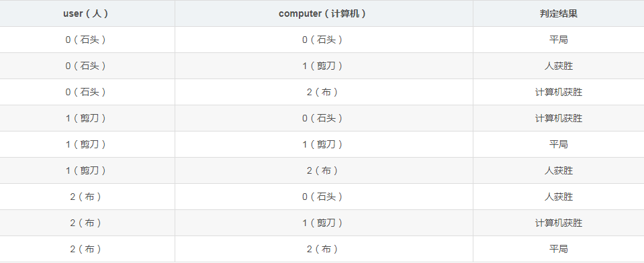Click the computer cell '2（布）' in the third row
Screen dimensions: 644x263
tap(324, 93)
